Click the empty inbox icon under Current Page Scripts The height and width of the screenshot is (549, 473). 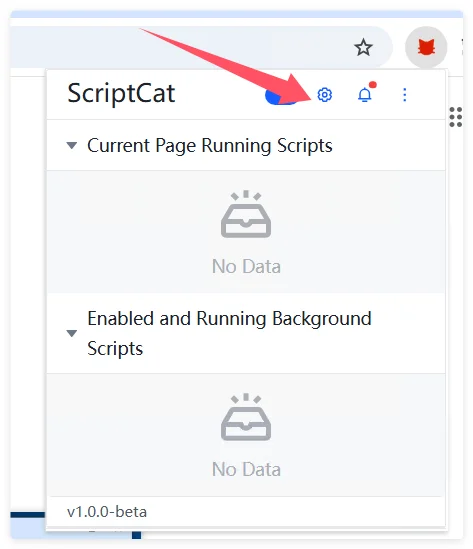[246, 214]
